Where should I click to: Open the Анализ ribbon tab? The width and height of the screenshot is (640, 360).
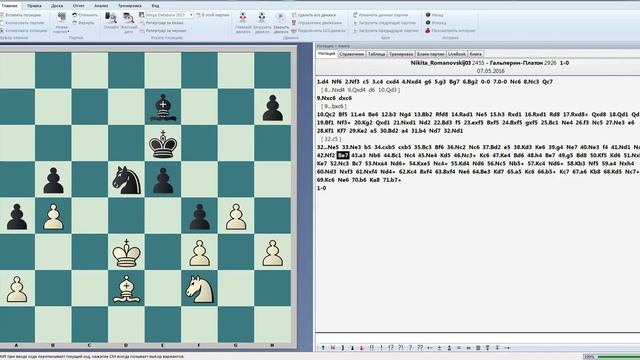[101, 6]
